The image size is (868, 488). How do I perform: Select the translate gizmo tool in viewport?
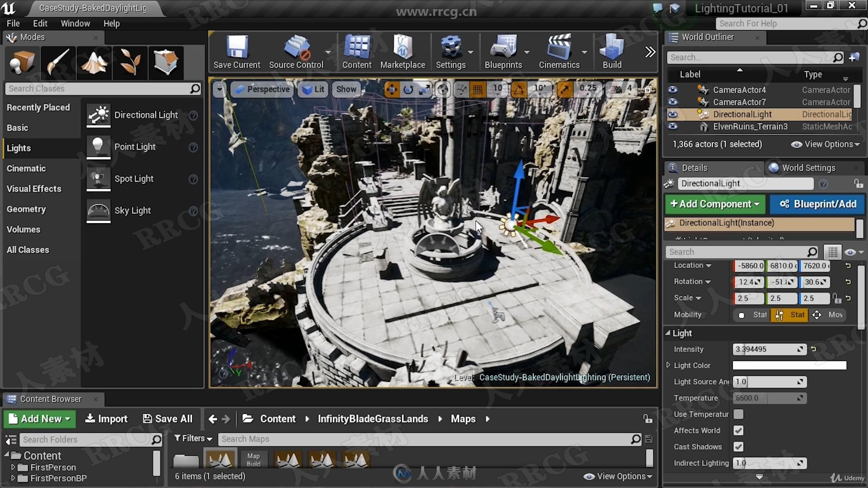tap(392, 89)
